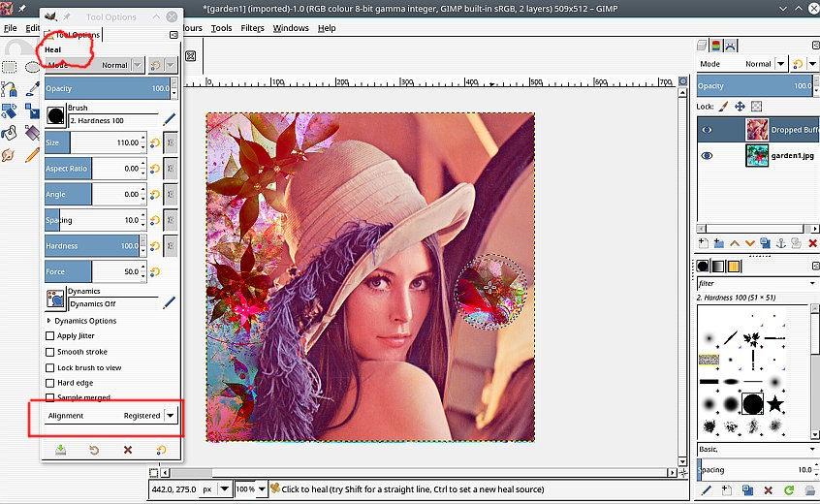Open brush selector via black brush preview
The height and width of the screenshot is (504, 820).
point(55,115)
